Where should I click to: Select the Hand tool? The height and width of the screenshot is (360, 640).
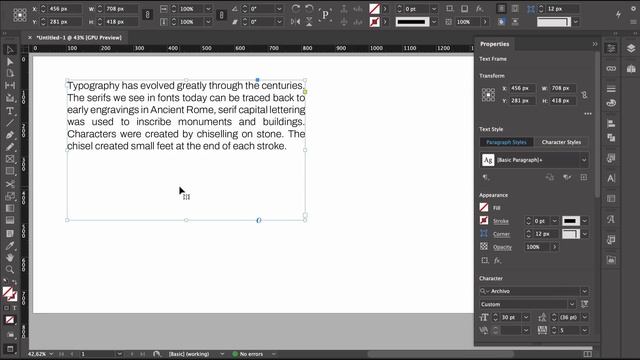point(10,257)
